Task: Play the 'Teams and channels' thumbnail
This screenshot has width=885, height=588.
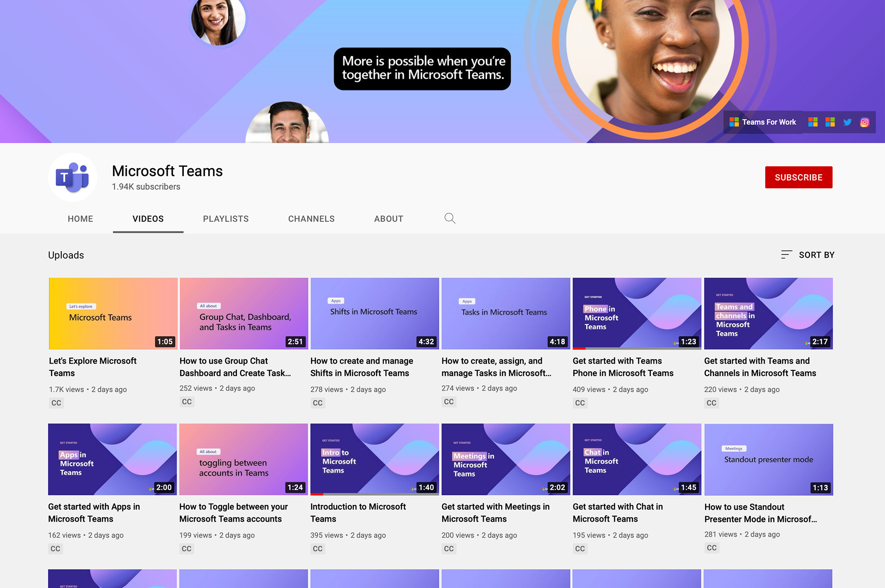Action: 768,313
